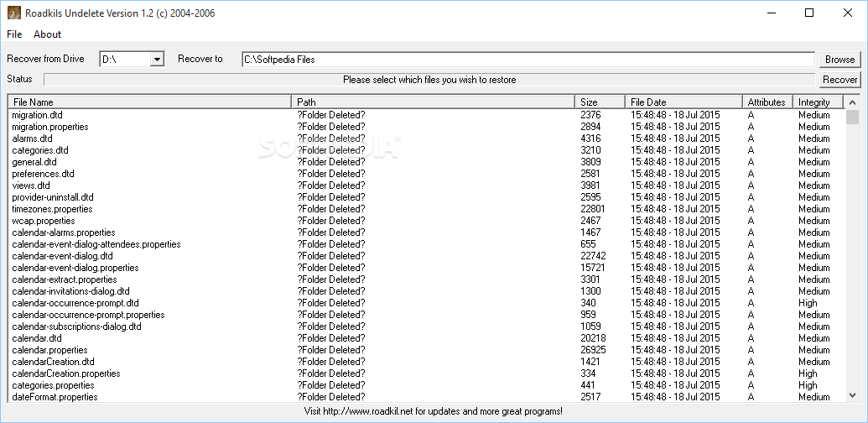
Task: Click Medium integrity of migration.dtd row
Action: (x=813, y=115)
